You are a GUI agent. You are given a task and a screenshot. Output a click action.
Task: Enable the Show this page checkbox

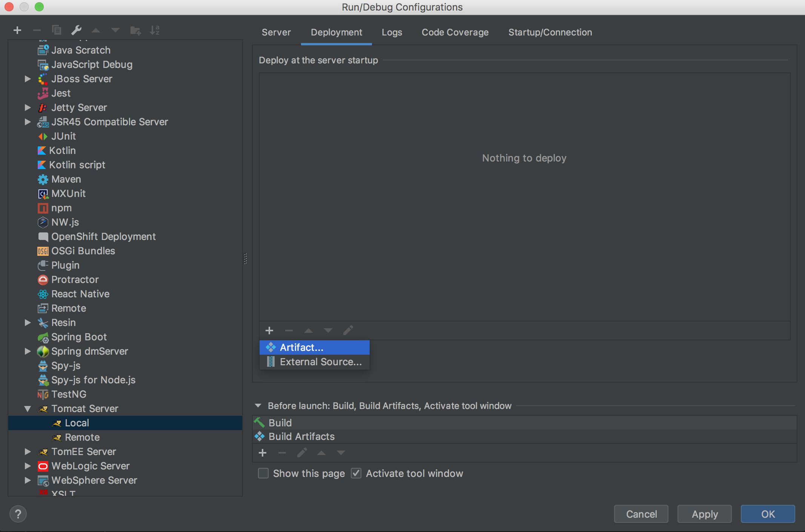click(263, 473)
